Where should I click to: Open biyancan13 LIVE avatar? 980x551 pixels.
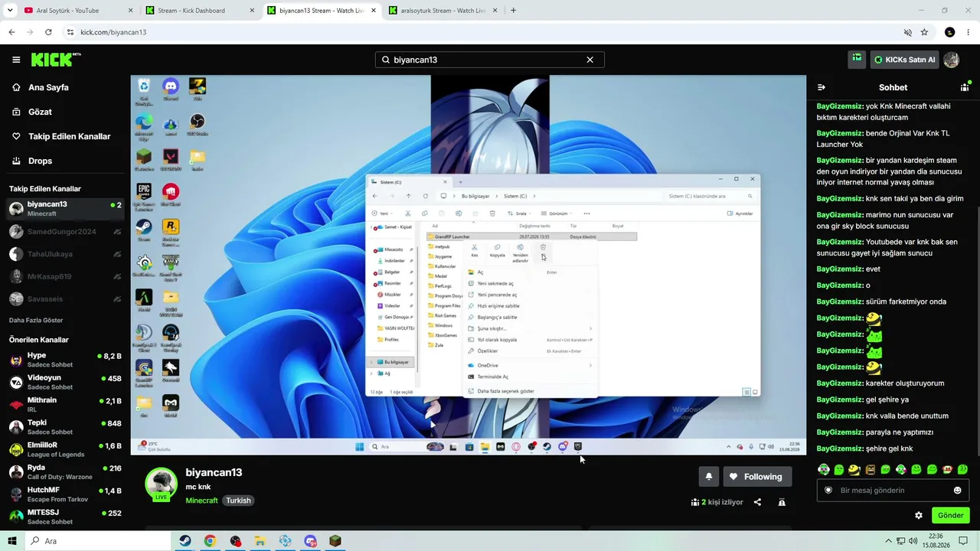coord(162,484)
